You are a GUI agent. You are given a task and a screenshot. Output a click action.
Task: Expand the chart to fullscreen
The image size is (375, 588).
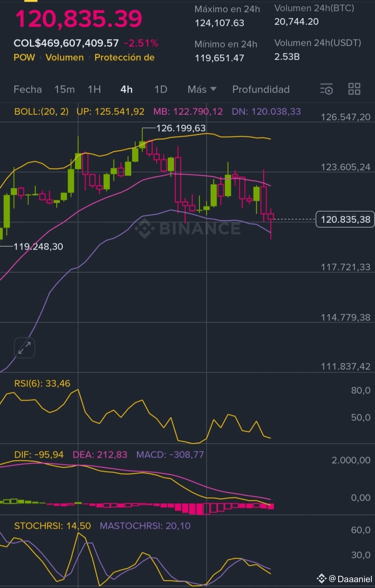click(24, 348)
